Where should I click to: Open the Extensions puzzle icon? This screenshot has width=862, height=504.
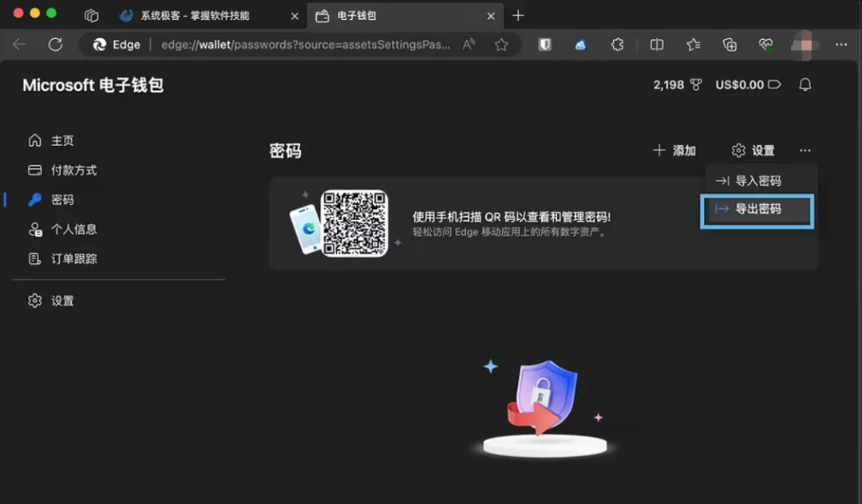click(617, 45)
